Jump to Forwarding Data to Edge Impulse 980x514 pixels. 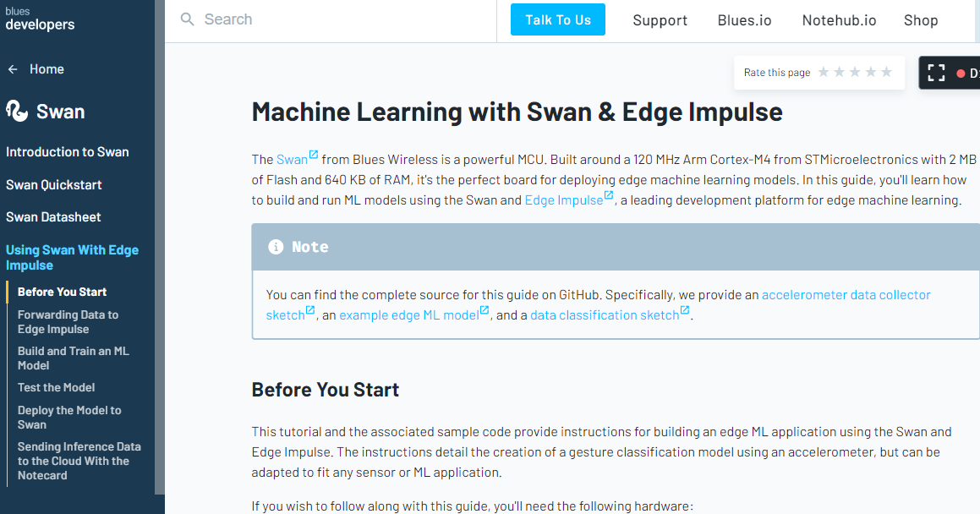tap(68, 321)
